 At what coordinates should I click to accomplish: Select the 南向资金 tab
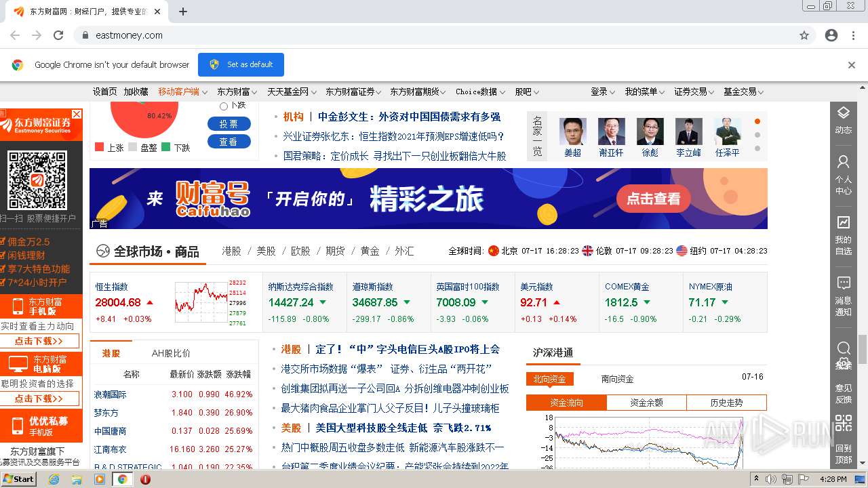[x=617, y=379]
